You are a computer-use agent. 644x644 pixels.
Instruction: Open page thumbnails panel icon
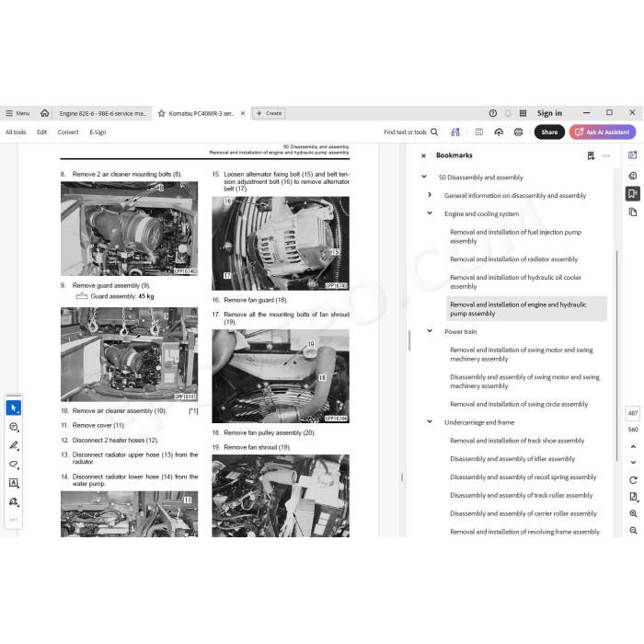pos(633,213)
